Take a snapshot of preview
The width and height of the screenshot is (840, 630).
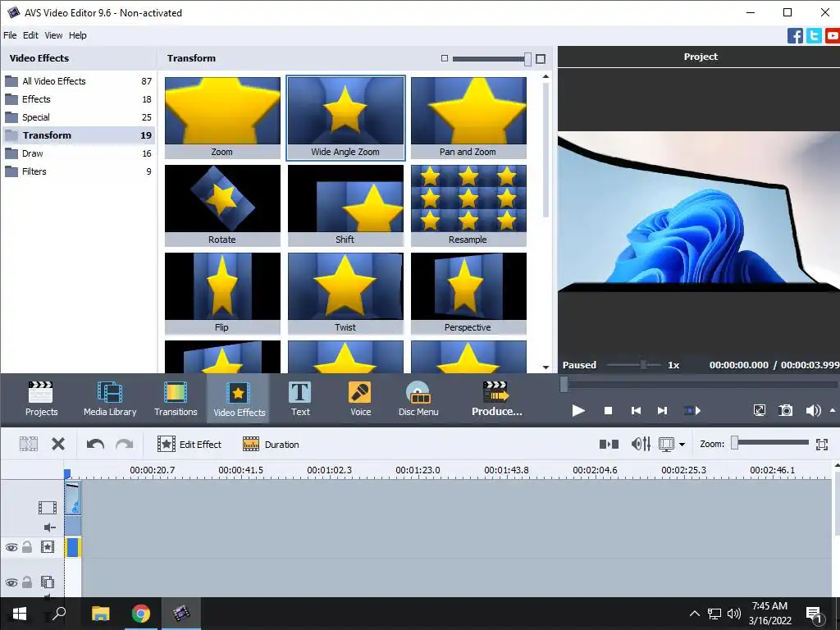pyautogui.click(x=785, y=410)
